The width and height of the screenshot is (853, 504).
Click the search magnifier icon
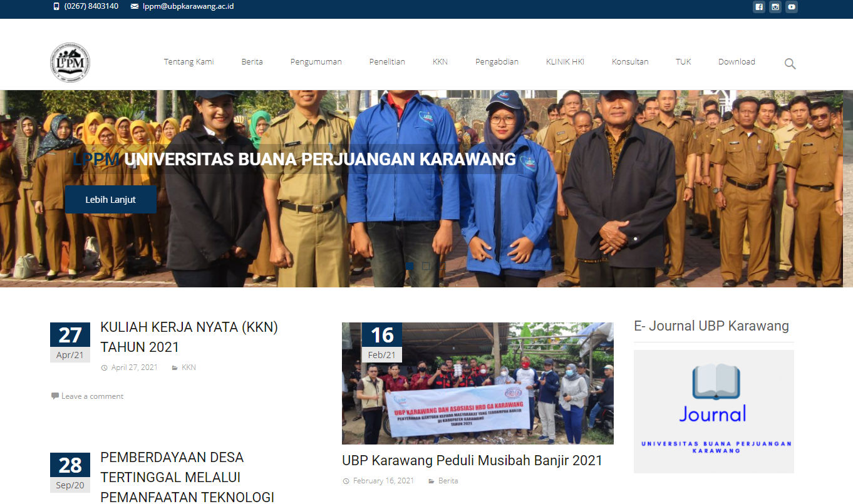[x=790, y=63]
